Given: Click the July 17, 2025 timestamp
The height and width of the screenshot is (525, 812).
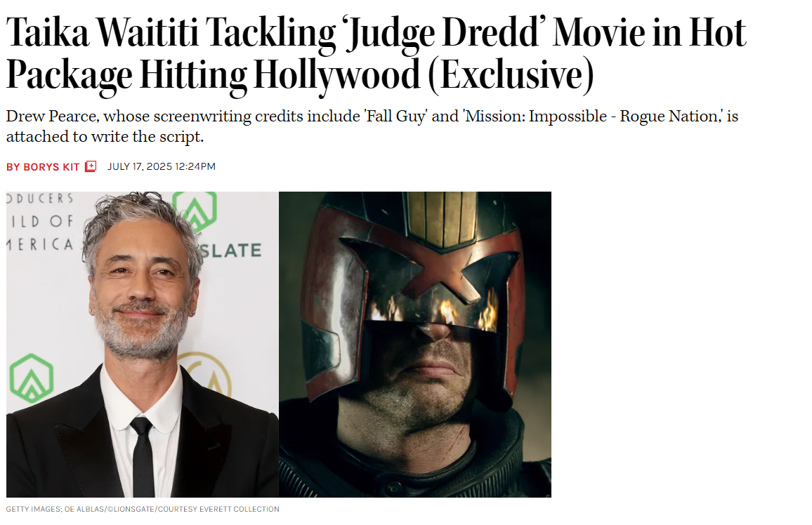Looking at the screenshot, I should [x=161, y=166].
